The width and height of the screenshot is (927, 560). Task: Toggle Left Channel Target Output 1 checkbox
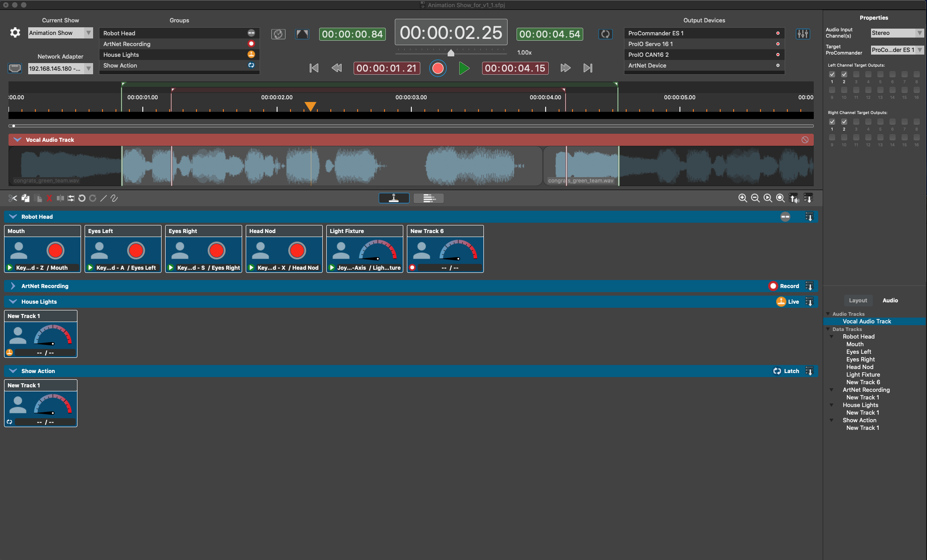[832, 74]
